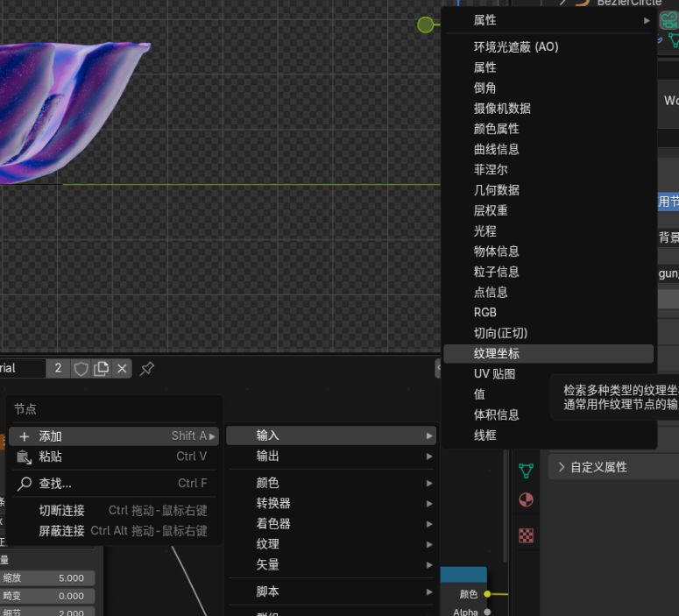Unlink material with the X icon
Screen dimensions: 679x616
122,369
